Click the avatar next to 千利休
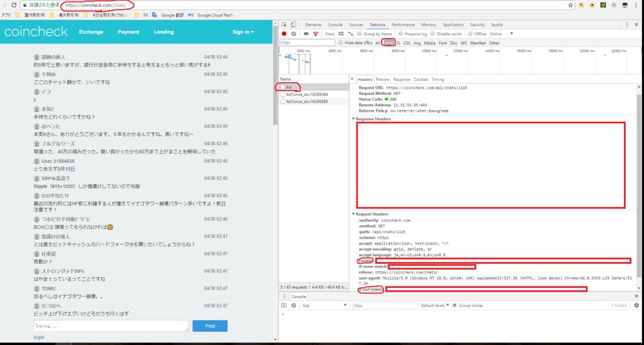The width and height of the screenshot is (644, 345). click(36, 74)
